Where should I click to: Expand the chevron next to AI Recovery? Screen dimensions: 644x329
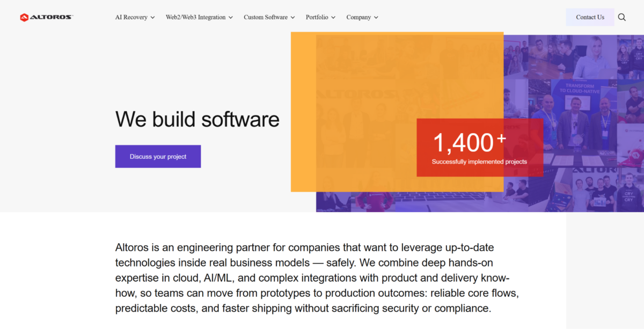pos(152,17)
